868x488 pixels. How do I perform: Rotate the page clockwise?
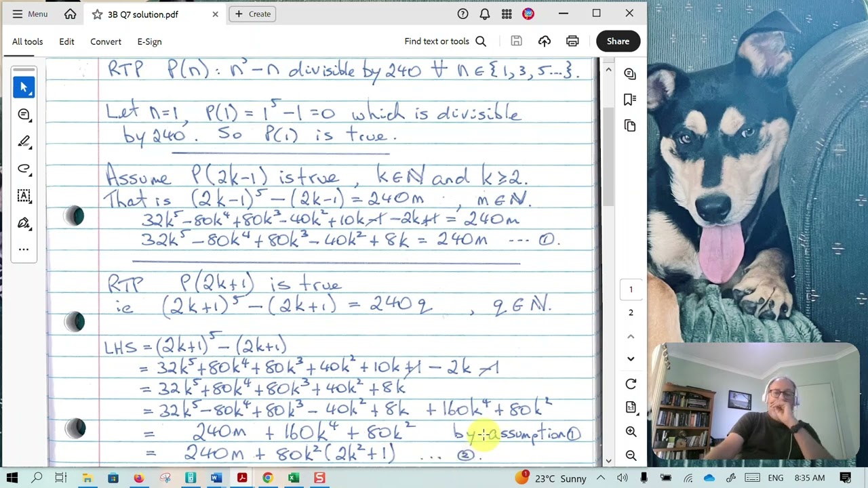(x=631, y=384)
